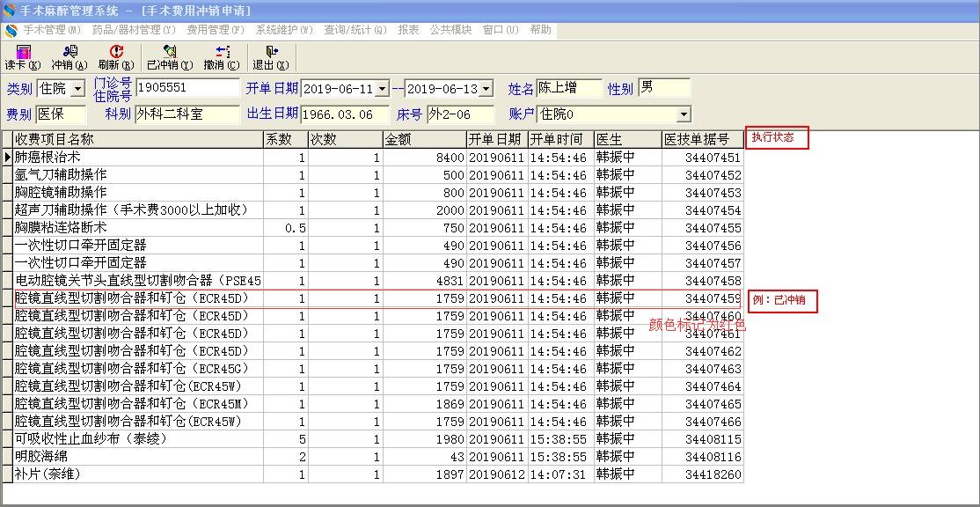The height and width of the screenshot is (507, 980).
Task: Click the 开单日期 column header
Action: pos(497,139)
